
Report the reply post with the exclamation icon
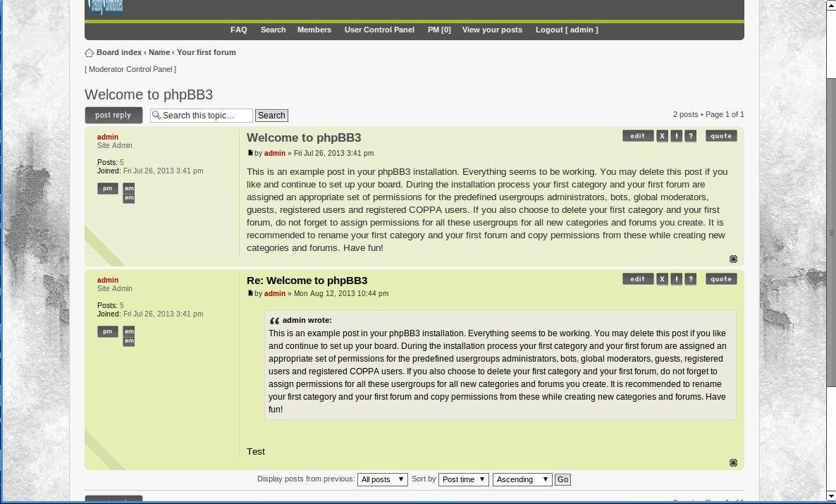coord(676,278)
